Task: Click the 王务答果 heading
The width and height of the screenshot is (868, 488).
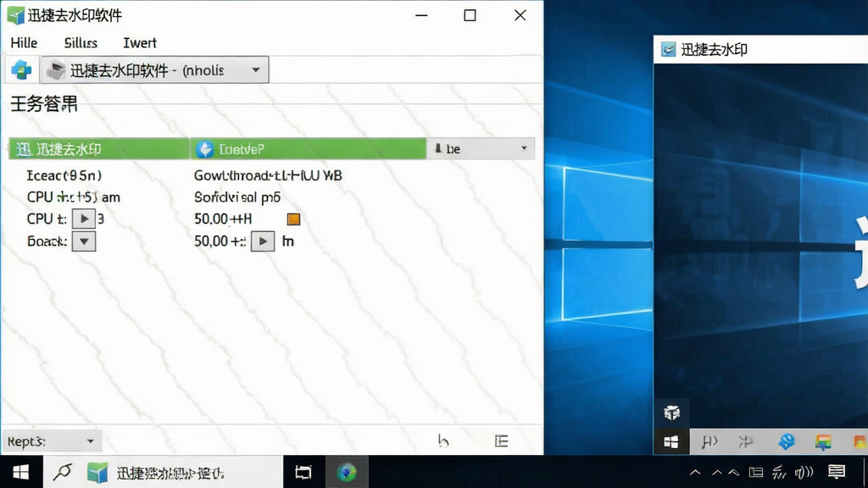Action: (44, 103)
